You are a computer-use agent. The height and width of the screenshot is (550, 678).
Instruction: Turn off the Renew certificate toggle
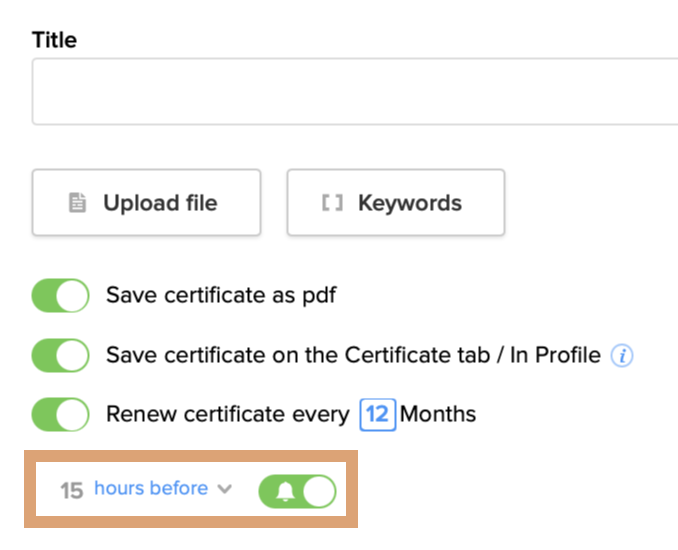[60, 414]
